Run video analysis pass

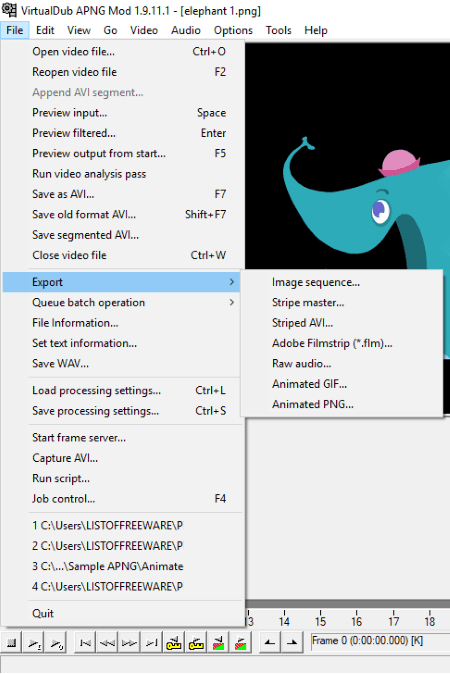(x=123, y=174)
